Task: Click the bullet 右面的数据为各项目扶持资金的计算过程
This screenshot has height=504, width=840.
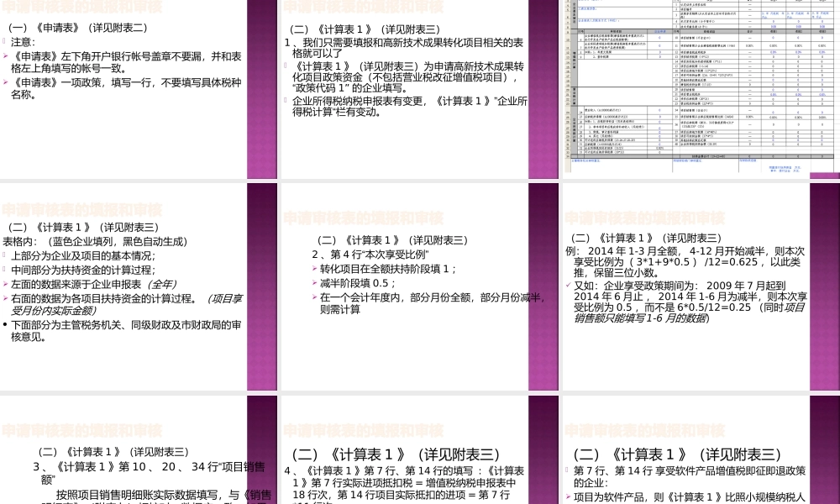Action: click(127, 304)
